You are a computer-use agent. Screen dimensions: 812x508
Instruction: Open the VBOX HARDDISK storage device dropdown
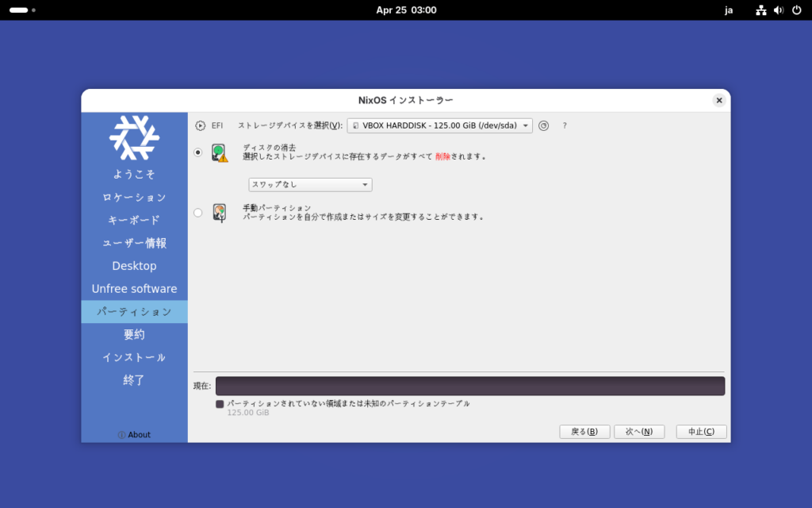(x=439, y=125)
